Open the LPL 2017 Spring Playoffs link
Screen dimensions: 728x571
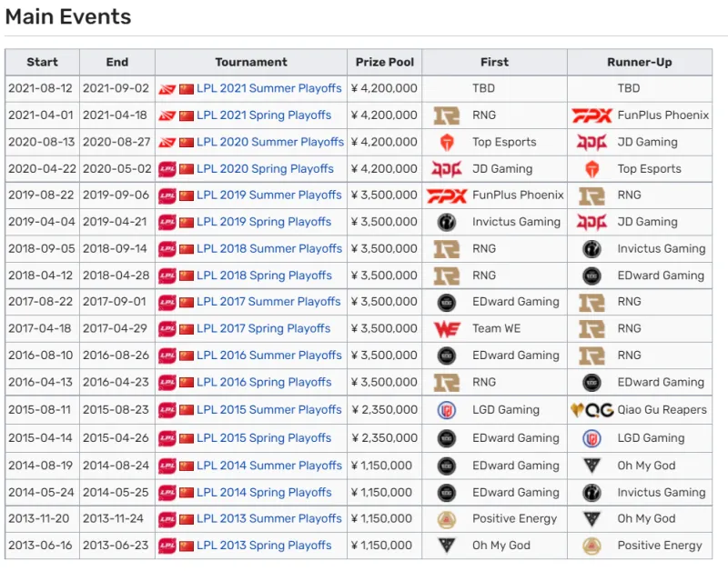[263, 328]
